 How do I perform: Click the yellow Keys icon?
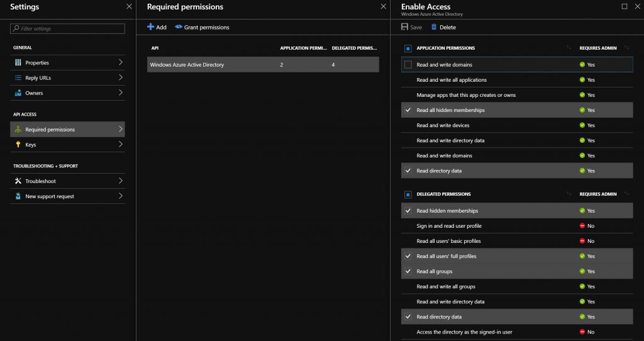18,145
